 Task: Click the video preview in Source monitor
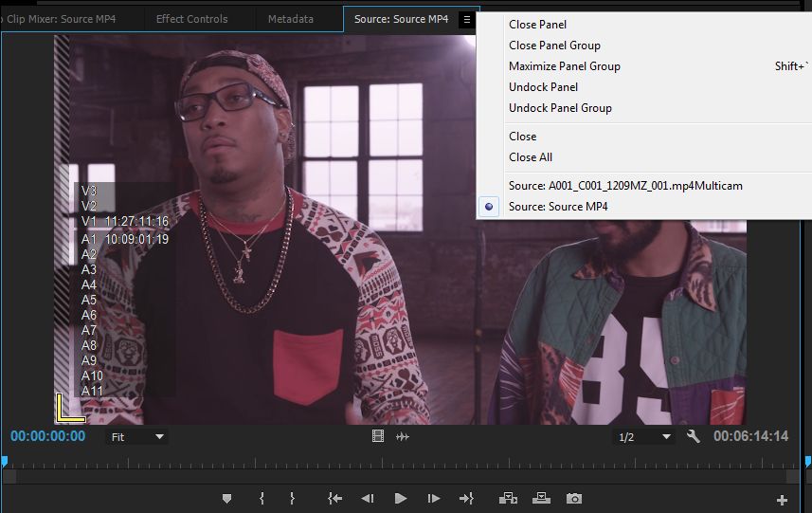tap(400, 229)
